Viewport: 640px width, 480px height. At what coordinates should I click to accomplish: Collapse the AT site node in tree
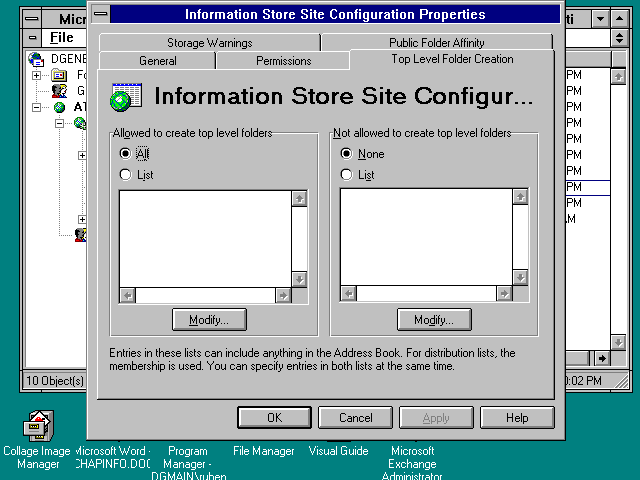pyautogui.click(x=36, y=107)
